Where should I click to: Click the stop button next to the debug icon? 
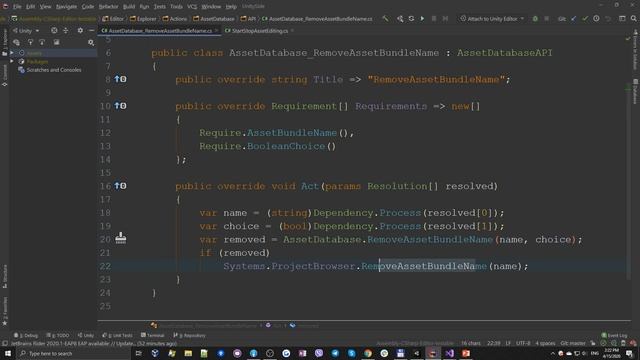(547, 19)
